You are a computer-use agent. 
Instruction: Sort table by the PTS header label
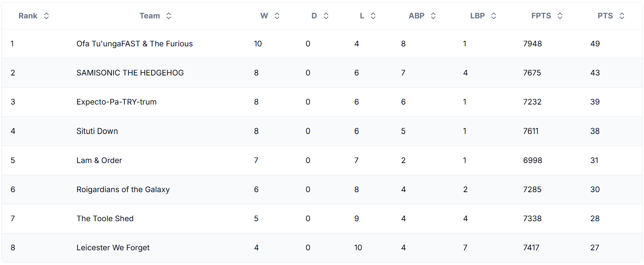pos(605,16)
